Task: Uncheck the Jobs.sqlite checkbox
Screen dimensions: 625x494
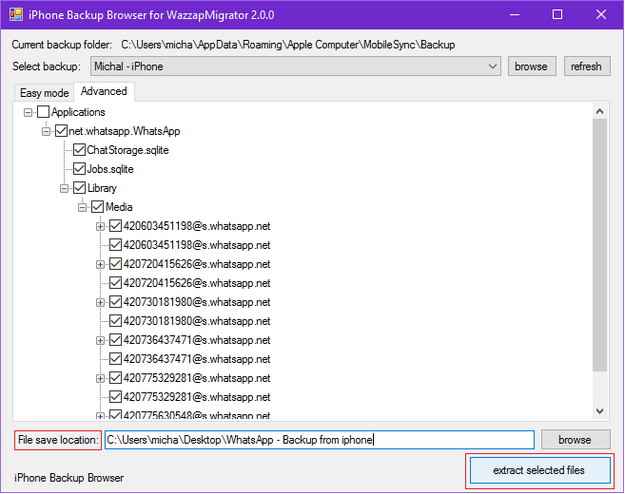Action: coord(79,169)
